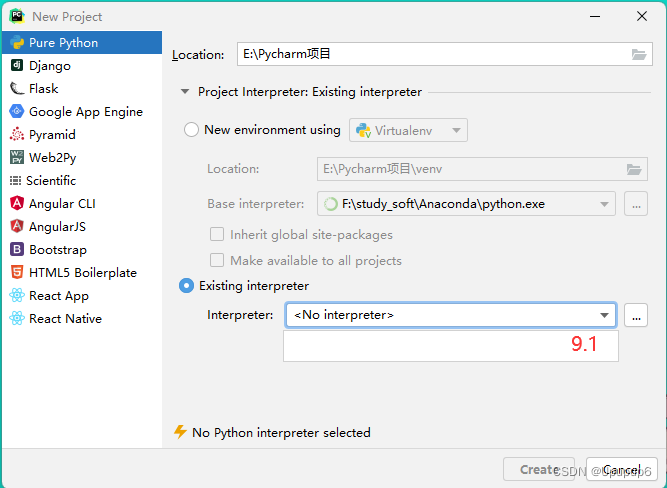Minimize the New Project dialog

coord(595,16)
